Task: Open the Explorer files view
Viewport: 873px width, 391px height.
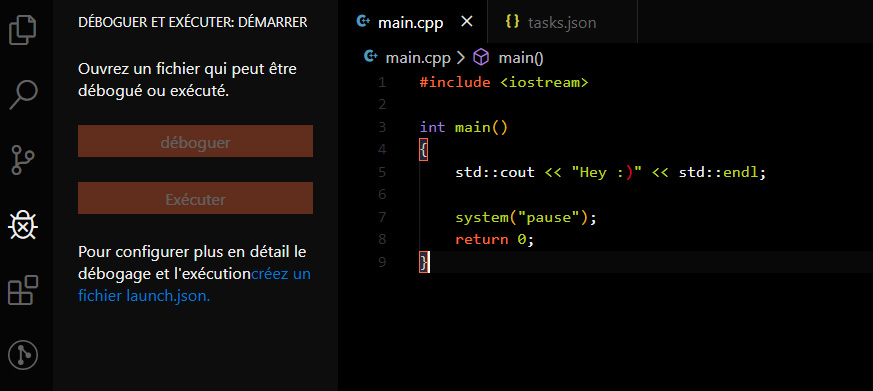Action: point(23,30)
